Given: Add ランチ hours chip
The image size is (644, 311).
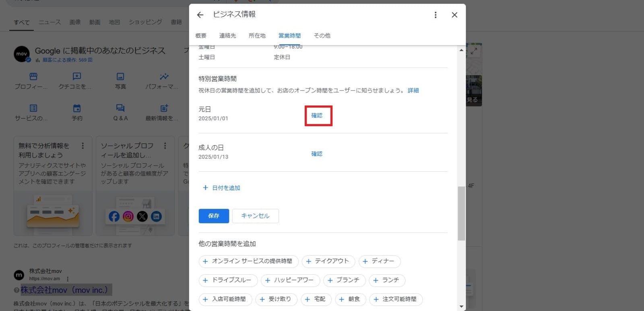Looking at the screenshot, I should (x=387, y=280).
